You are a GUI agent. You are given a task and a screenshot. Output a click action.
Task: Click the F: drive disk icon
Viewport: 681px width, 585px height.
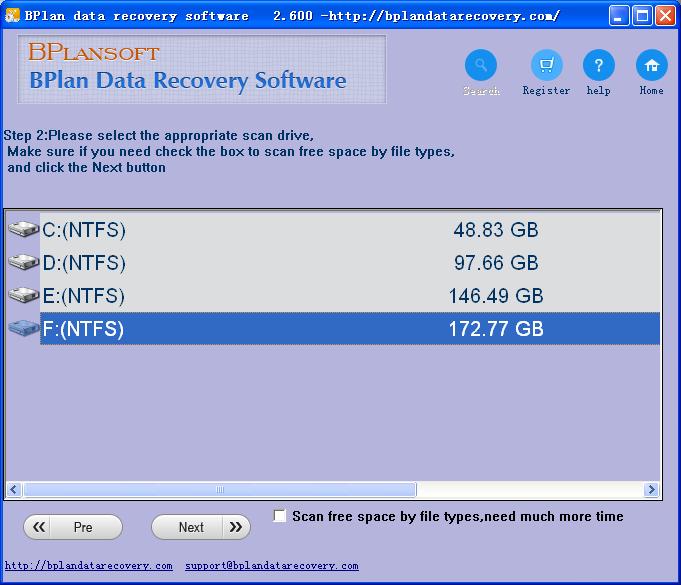pyautogui.click(x=23, y=328)
